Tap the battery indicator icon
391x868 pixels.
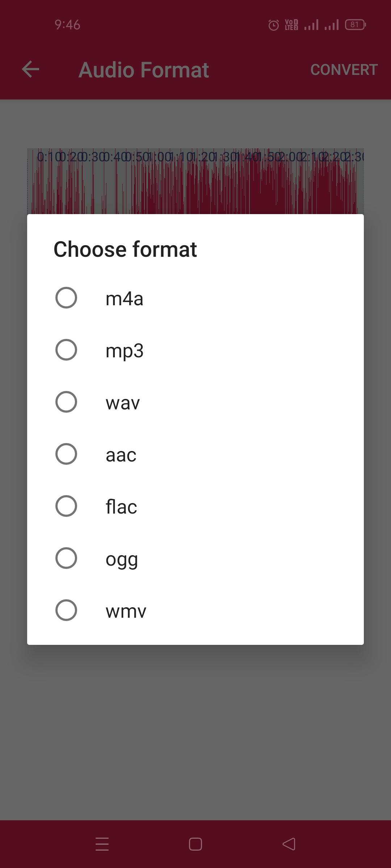(356, 25)
